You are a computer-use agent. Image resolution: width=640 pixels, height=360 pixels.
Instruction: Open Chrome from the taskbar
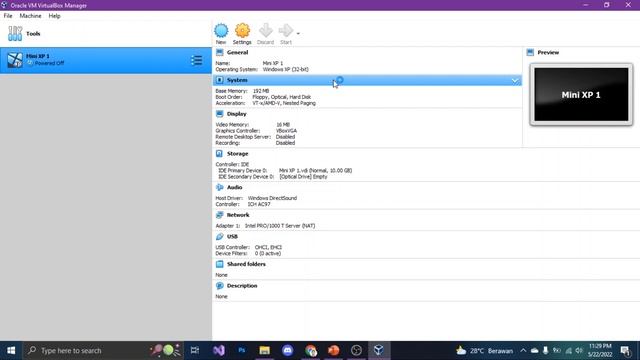311,351
